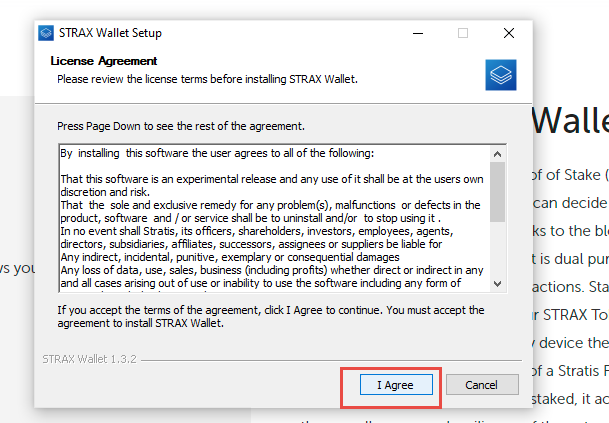Click the "If you accept the terms" paragraph
Image resolution: width=609 pixels, height=423 pixels.
point(270,316)
